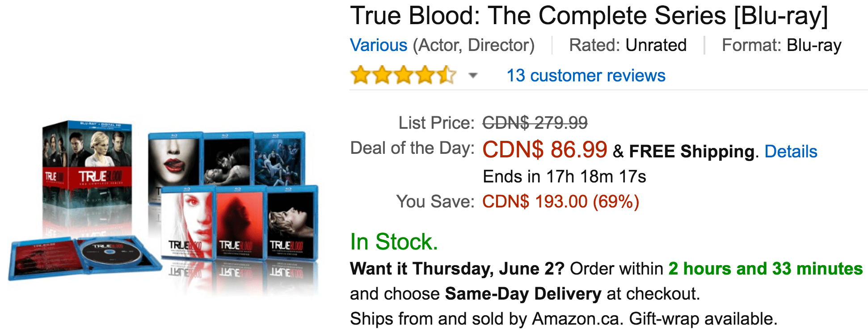The image size is (868, 330).
Task: Click the open disc case with Blu-ray disc
Action: 85,257
